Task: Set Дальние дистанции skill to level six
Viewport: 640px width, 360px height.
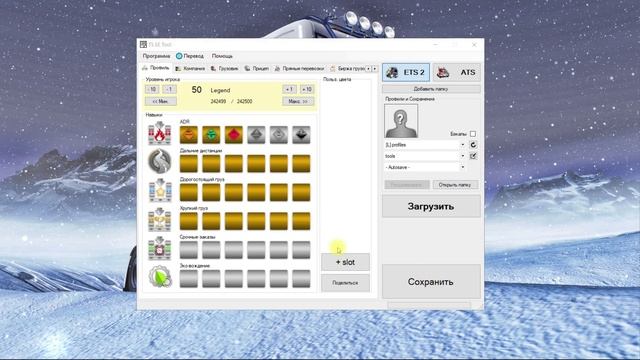Action: point(301,163)
